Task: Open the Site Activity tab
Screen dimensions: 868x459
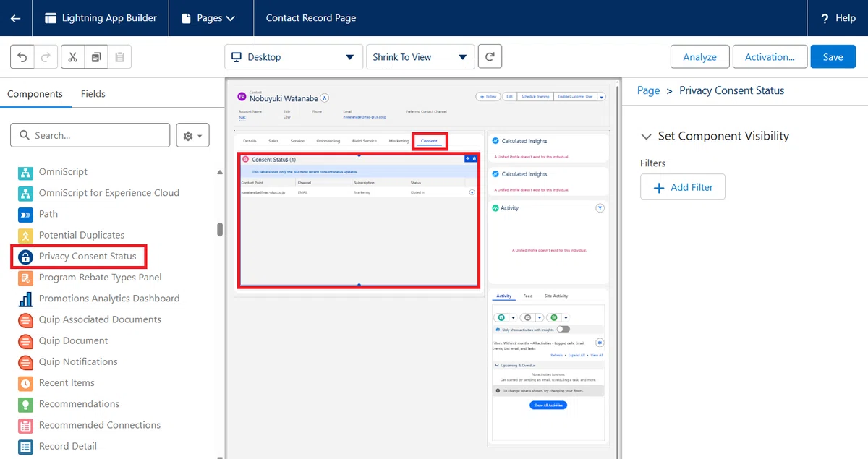Action: [x=556, y=296]
